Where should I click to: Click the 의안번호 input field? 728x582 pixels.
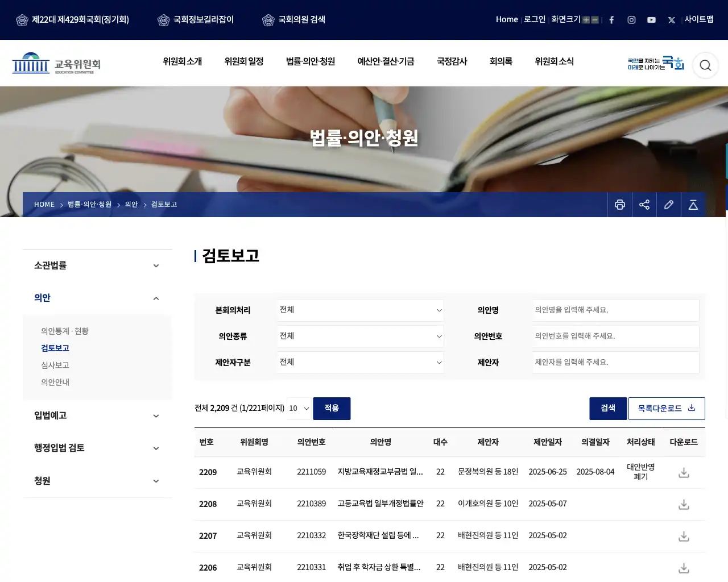tap(616, 336)
